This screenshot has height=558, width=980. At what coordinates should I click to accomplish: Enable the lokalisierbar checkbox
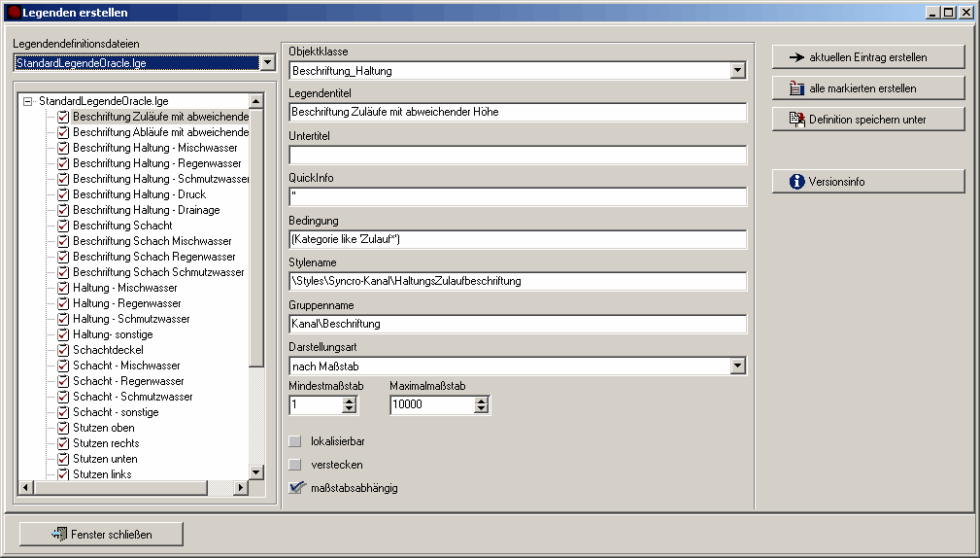pyautogui.click(x=296, y=441)
